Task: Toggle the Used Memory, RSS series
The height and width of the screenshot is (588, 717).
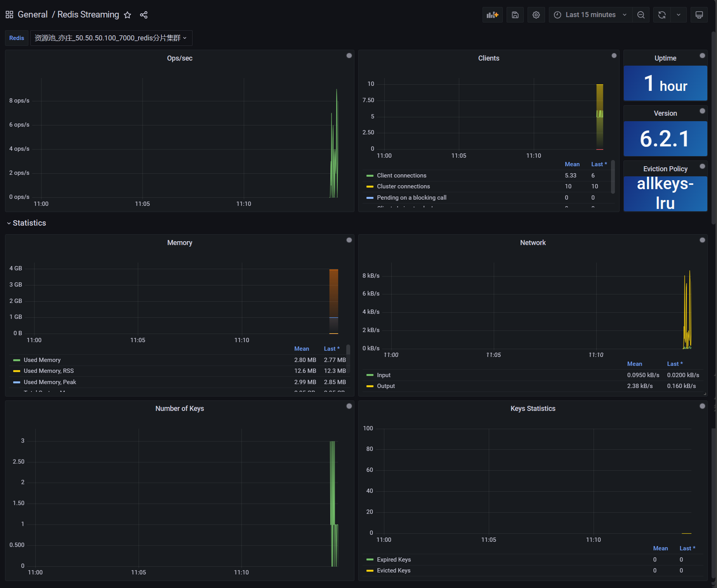Action: coord(49,371)
